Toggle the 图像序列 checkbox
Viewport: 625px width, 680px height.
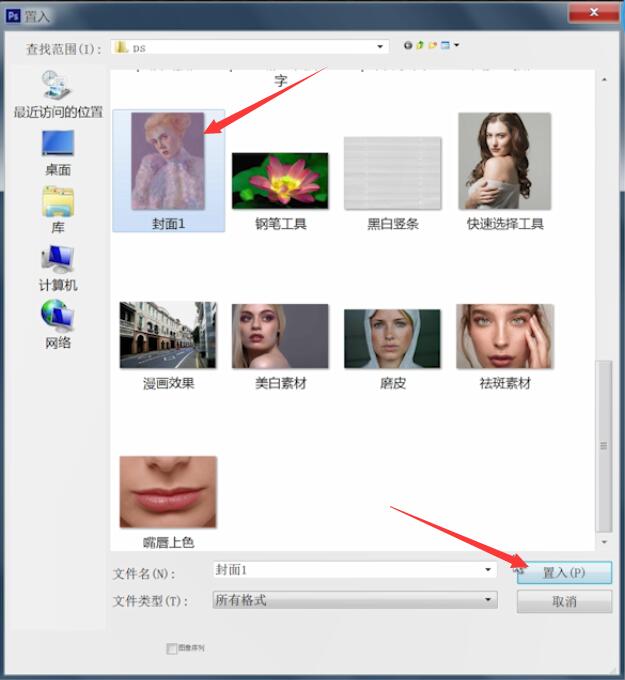point(171,648)
